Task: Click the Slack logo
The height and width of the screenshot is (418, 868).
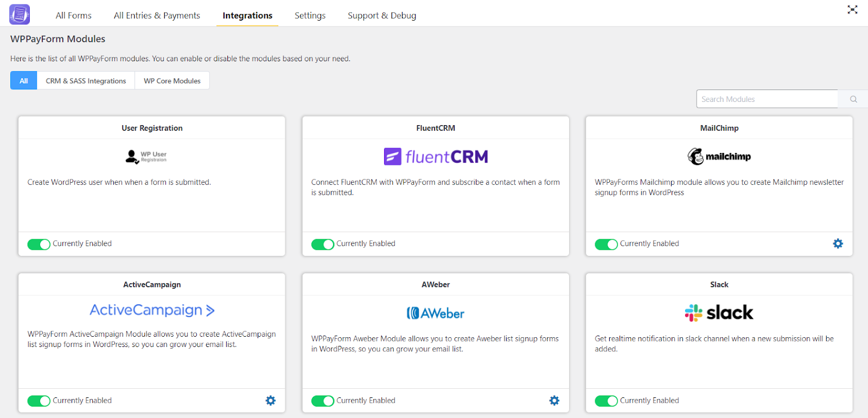Action: point(719,313)
